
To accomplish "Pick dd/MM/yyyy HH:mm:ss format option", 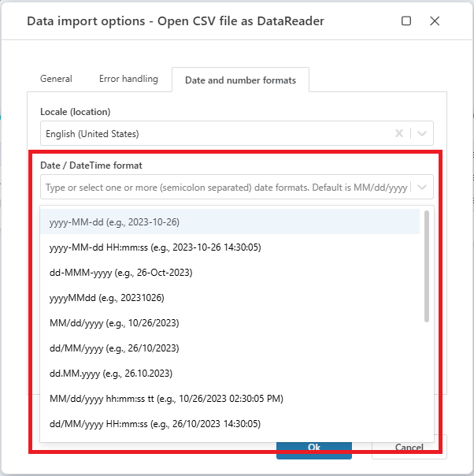I will coord(230,423).
